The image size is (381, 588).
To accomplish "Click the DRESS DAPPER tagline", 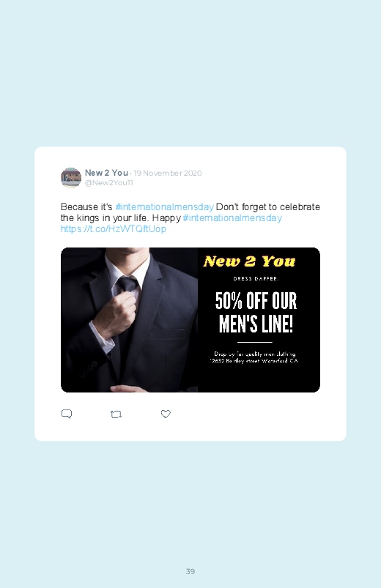I will 256,279.
